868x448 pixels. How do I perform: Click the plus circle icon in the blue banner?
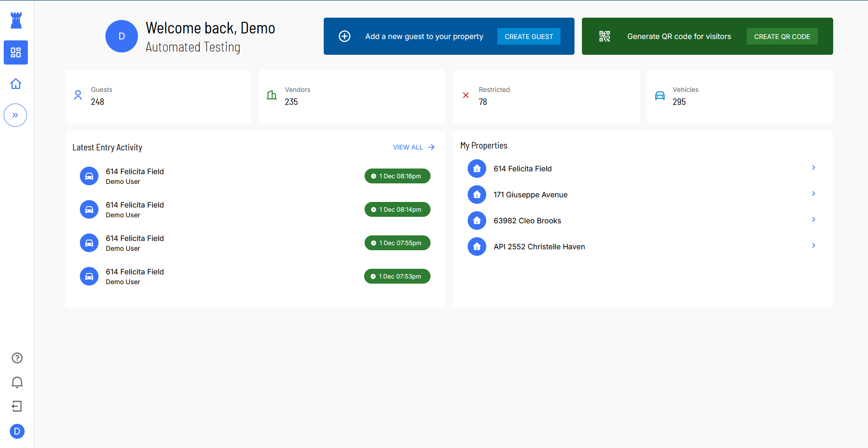345,36
